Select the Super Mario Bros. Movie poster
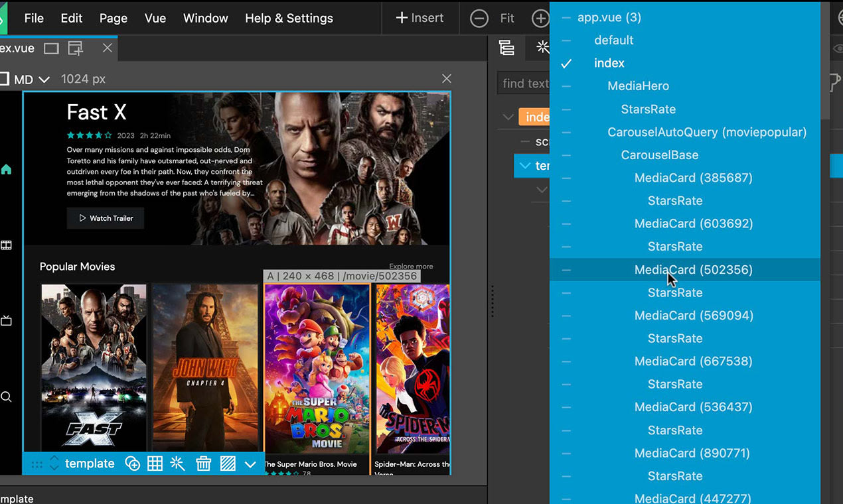The image size is (843, 504). 317,369
